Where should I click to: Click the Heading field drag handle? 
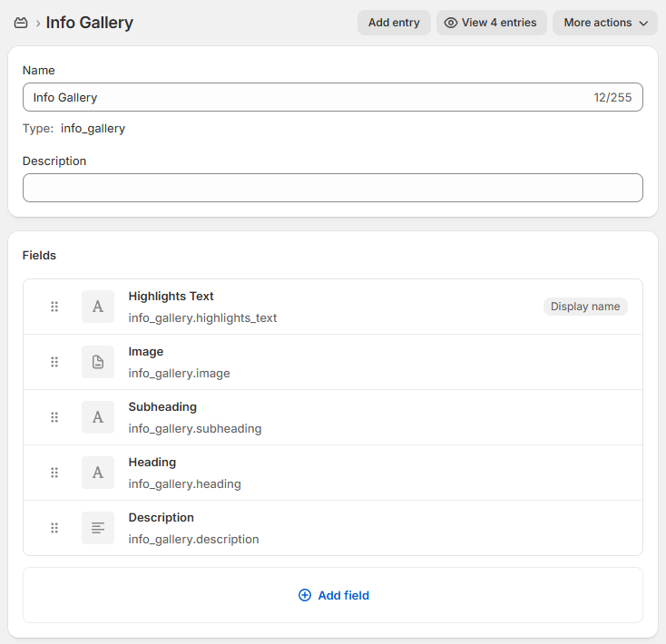[54, 473]
